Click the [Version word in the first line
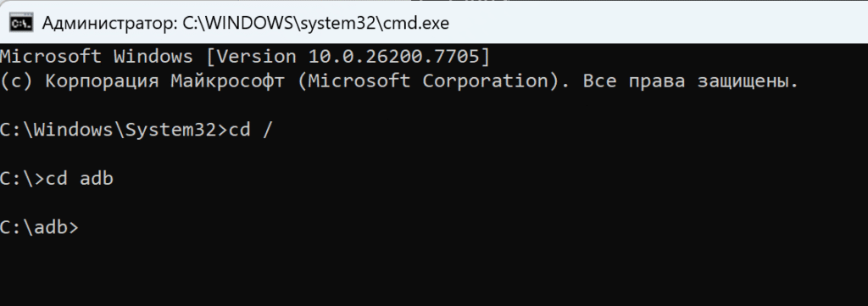Image resolution: width=868 pixels, height=306 pixels. point(256,57)
